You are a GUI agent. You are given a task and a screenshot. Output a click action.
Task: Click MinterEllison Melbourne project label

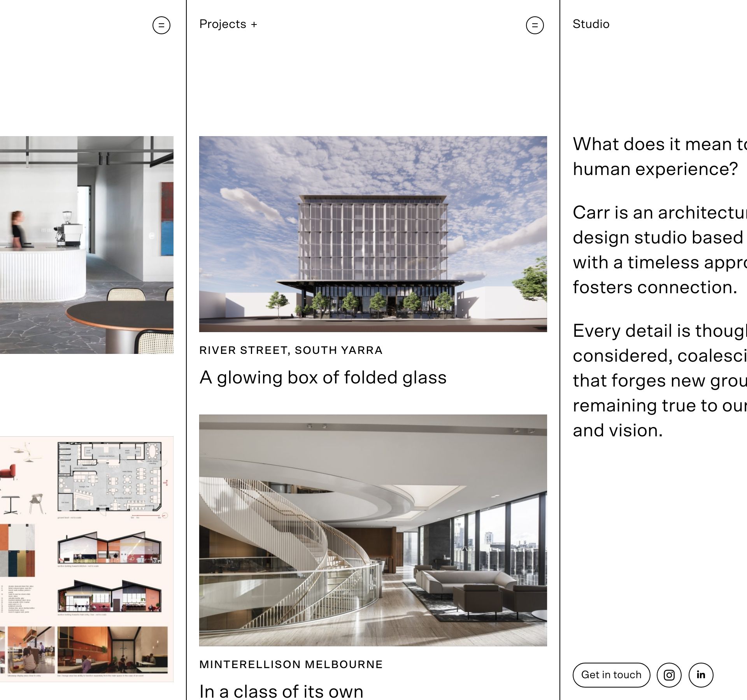click(x=291, y=664)
